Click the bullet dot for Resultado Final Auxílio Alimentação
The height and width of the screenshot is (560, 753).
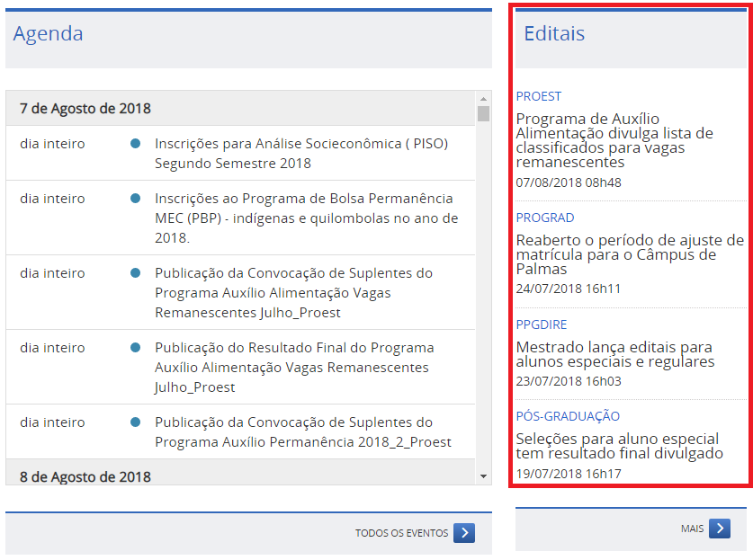[x=135, y=348]
